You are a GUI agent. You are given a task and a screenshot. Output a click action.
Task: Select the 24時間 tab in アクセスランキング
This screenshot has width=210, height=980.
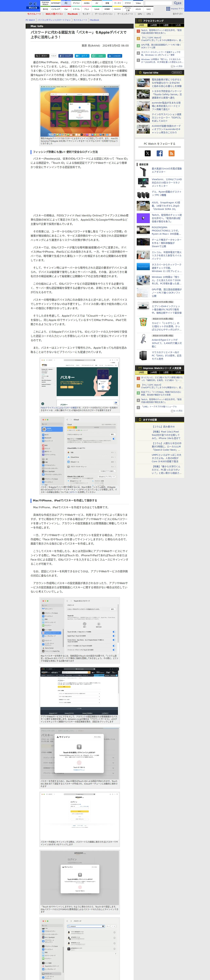153,25
